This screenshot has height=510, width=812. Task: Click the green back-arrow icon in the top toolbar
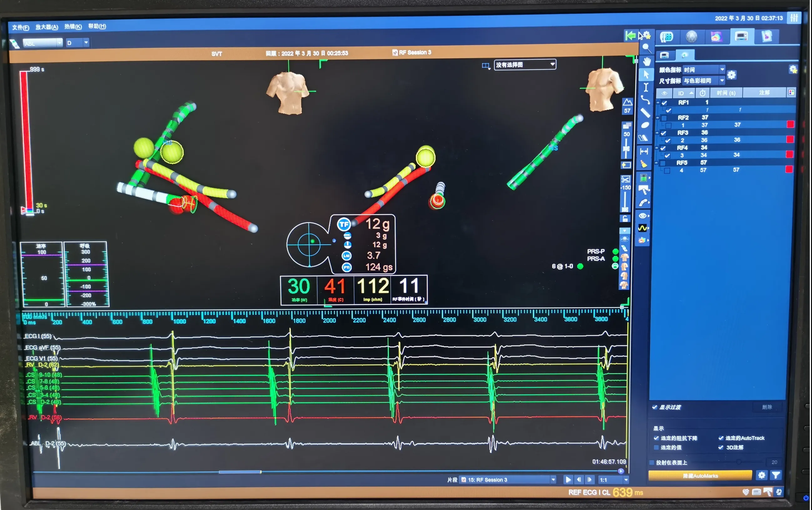pyautogui.click(x=630, y=35)
